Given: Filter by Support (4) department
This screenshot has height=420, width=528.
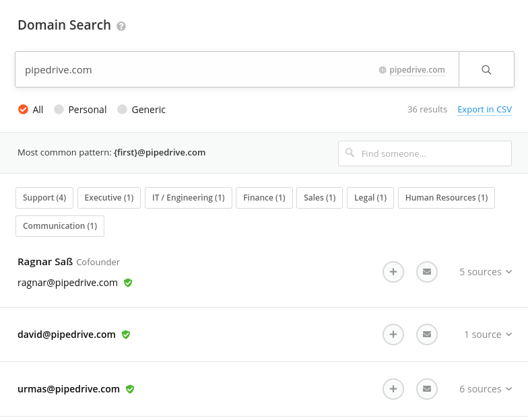Looking at the screenshot, I should tap(44, 198).
